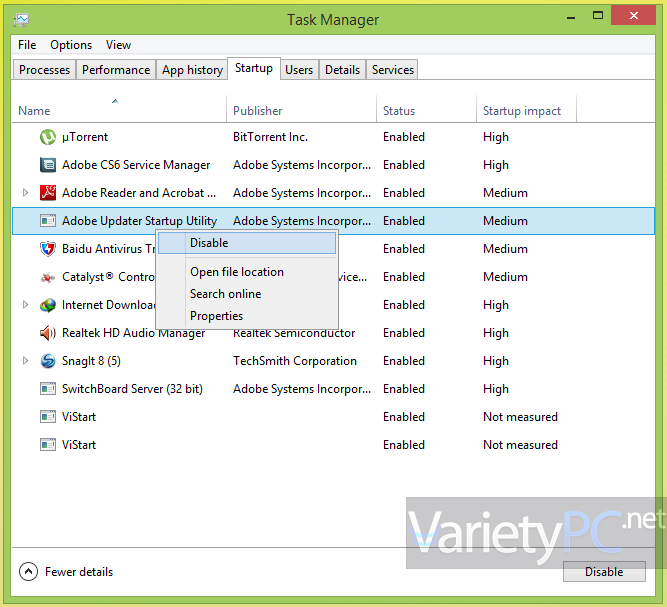Select the Adobe CS6 Service Manager name
This screenshot has height=607, width=667.
point(136,165)
